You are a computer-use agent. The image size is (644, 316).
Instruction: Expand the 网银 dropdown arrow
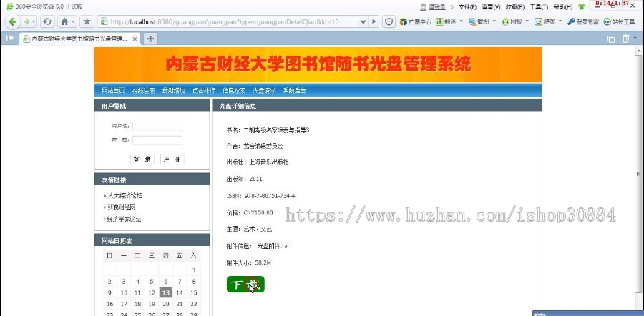(527, 21)
